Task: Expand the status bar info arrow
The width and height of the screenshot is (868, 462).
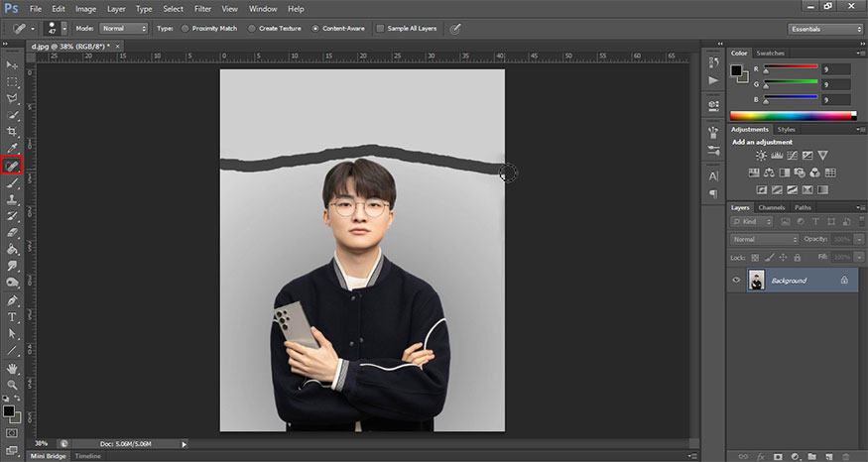Action: click(x=185, y=444)
